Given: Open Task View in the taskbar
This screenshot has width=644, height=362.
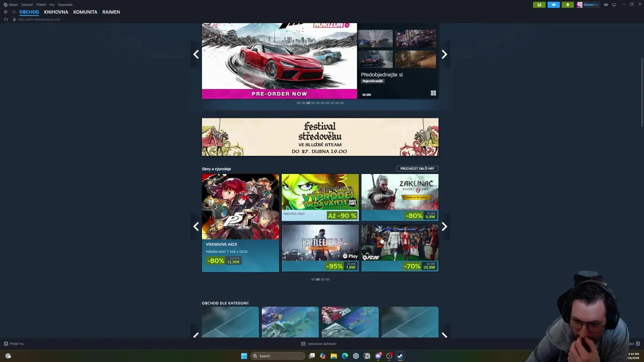Looking at the screenshot, I should tap(312, 356).
